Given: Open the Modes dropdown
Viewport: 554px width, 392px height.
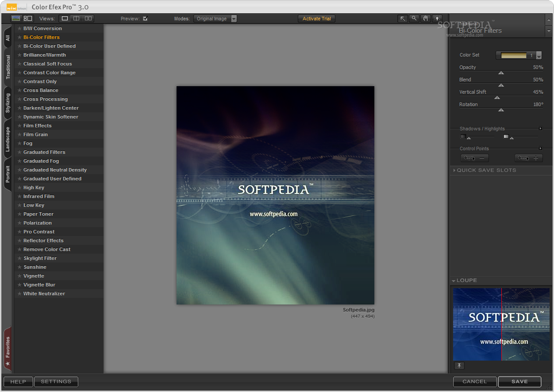Looking at the screenshot, I should 215,19.
